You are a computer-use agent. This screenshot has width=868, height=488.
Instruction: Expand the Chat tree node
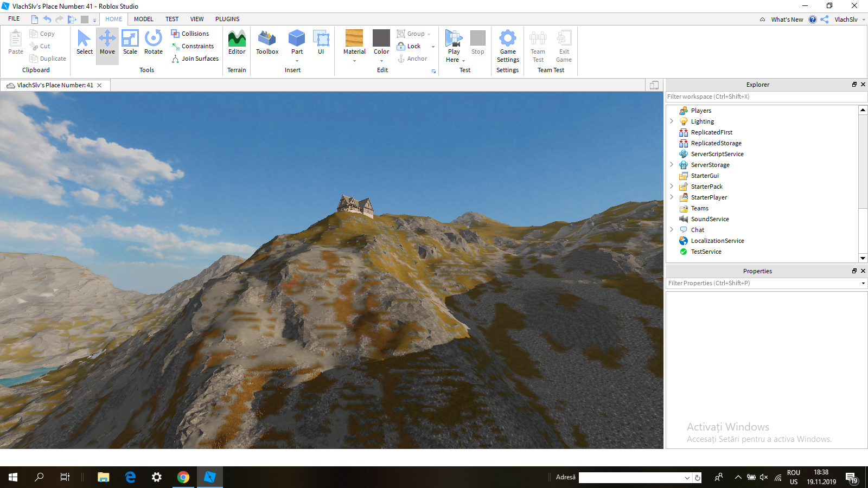pos(672,230)
